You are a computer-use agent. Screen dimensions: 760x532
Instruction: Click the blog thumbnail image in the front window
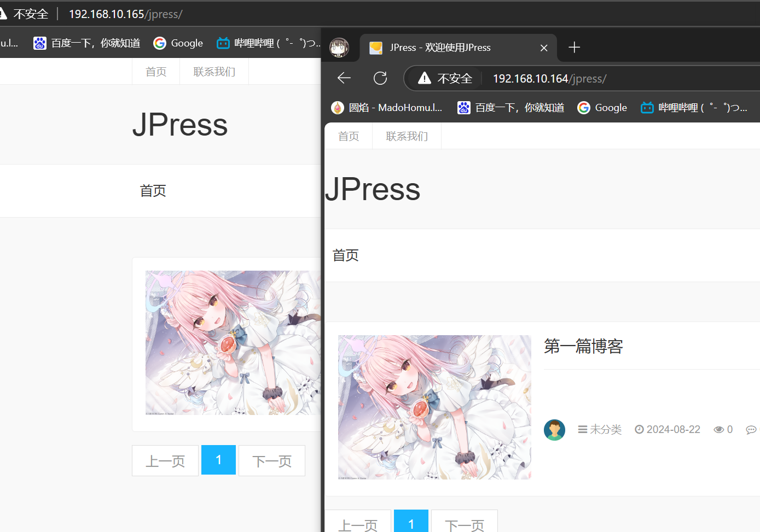[x=434, y=407]
